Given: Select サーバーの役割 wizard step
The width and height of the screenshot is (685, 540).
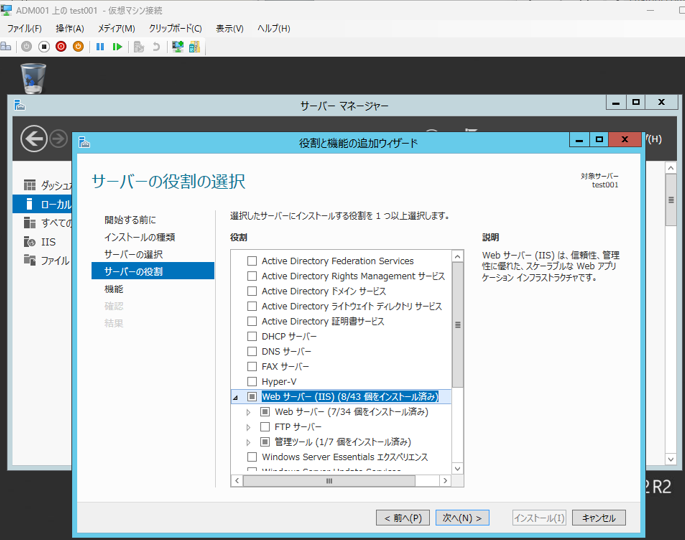Looking at the screenshot, I should tap(153, 271).
